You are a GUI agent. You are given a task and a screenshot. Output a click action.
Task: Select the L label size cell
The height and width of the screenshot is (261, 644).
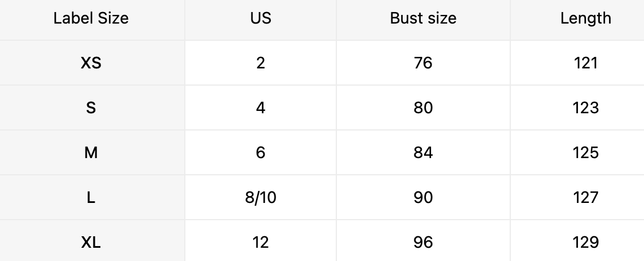click(91, 197)
